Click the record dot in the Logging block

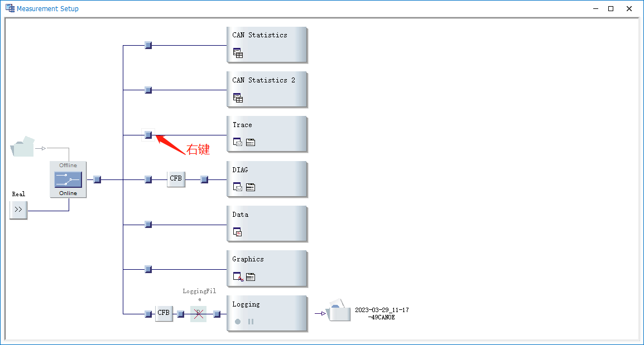(x=237, y=321)
